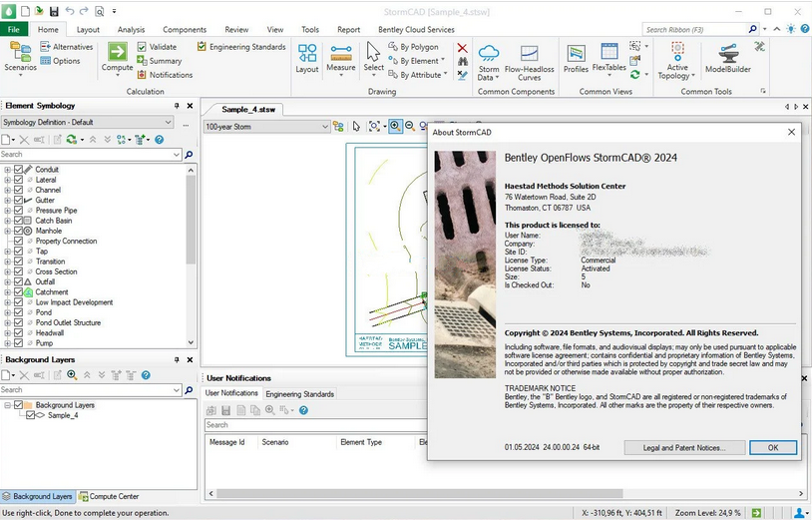Click the User Notifications search field
812x520 pixels.
tap(316, 425)
